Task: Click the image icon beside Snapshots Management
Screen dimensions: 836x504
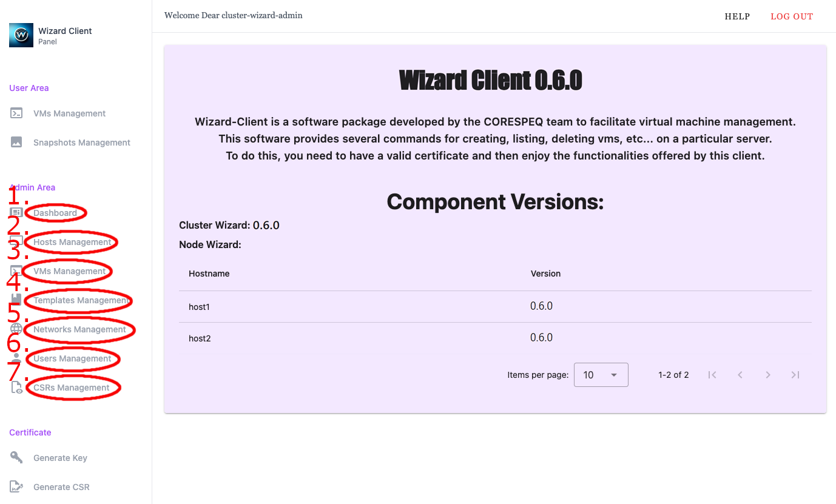Action: tap(16, 143)
